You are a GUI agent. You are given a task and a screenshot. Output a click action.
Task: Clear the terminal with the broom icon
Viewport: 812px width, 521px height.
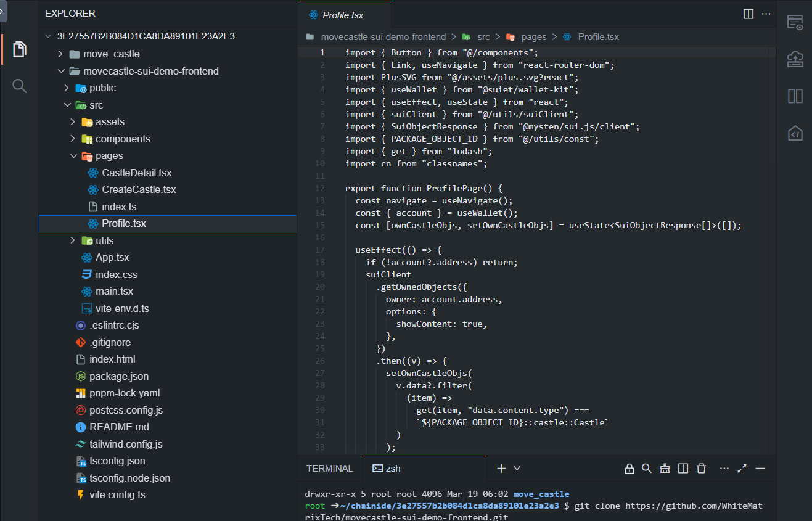(665, 469)
